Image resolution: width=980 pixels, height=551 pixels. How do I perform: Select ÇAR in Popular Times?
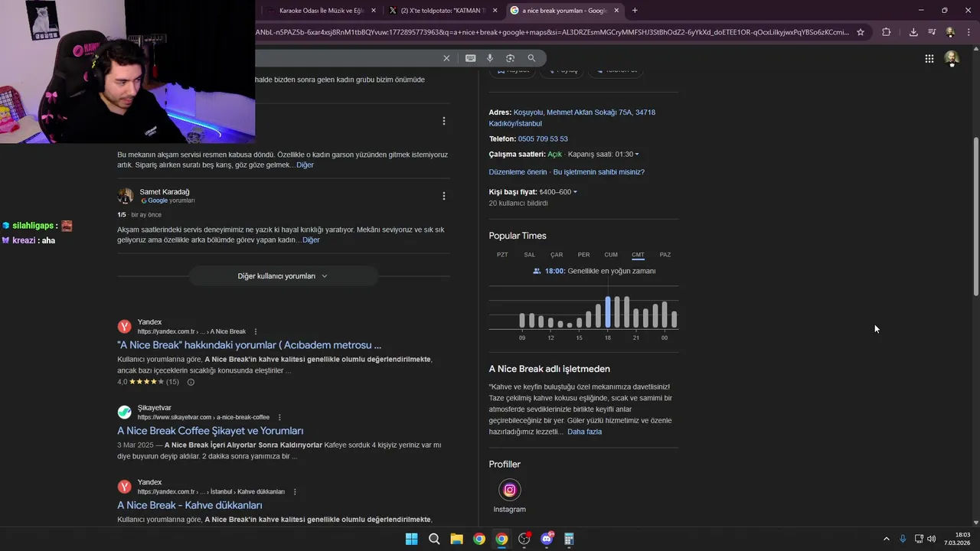click(557, 255)
